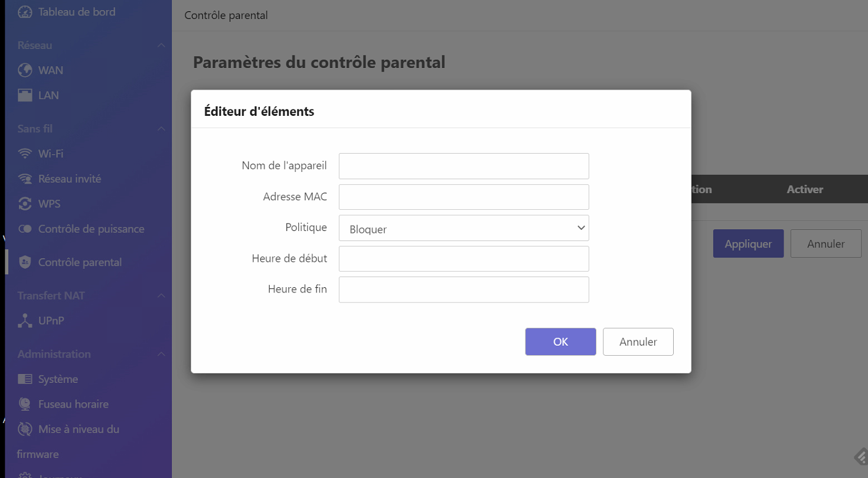
Task: Open the LAN icon in sidebar
Action: pos(25,95)
